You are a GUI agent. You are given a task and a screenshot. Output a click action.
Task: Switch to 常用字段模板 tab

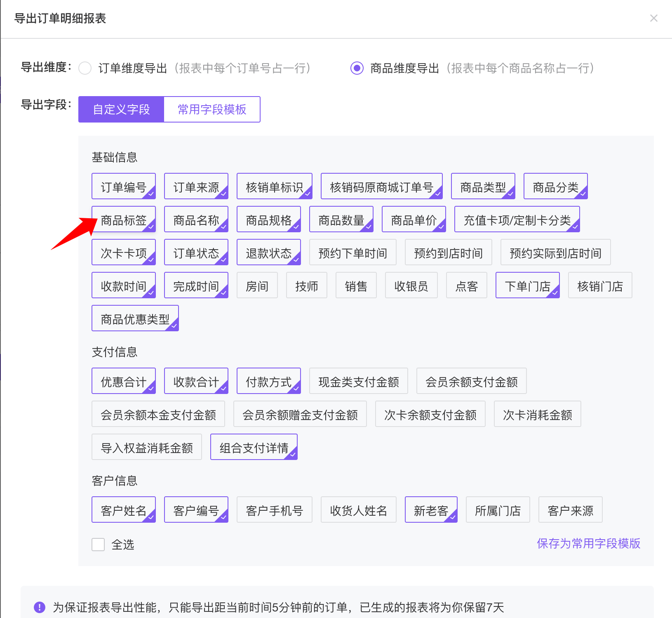point(212,109)
